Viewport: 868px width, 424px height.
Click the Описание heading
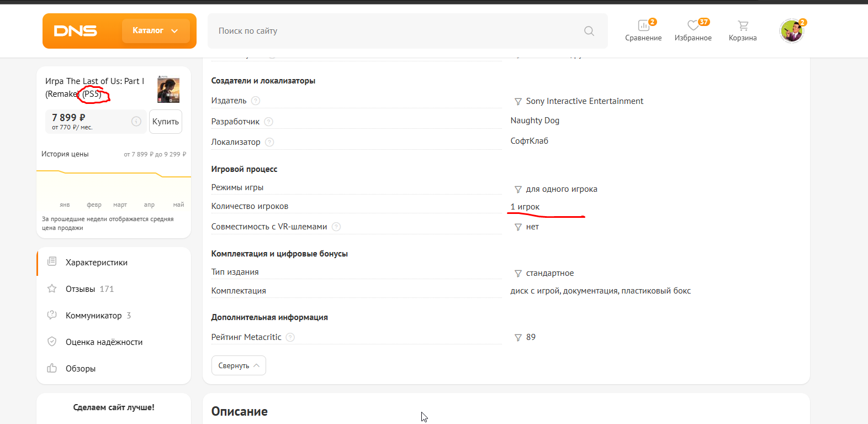click(x=240, y=411)
